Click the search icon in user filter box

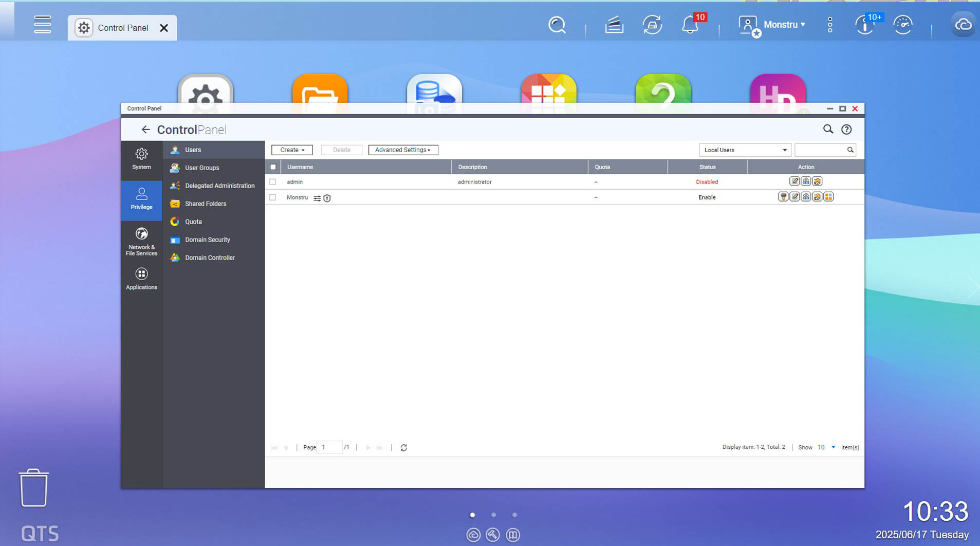click(850, 150)
